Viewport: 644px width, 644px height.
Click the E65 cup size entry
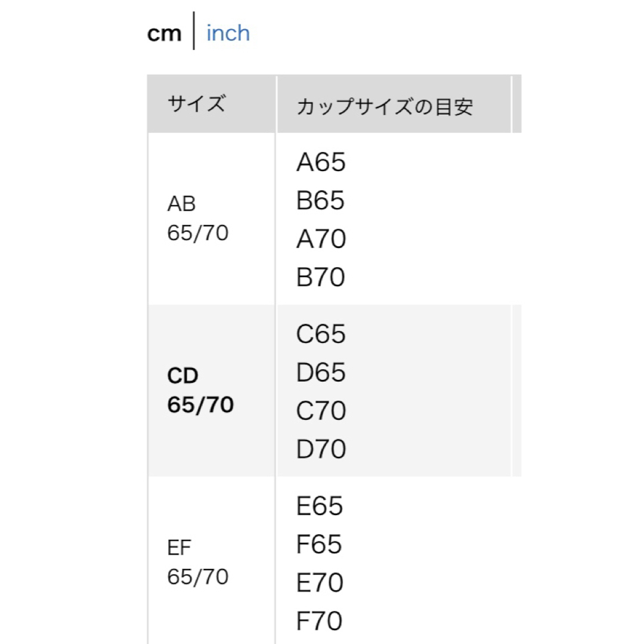pyautogui.click(x=320, y=505)
